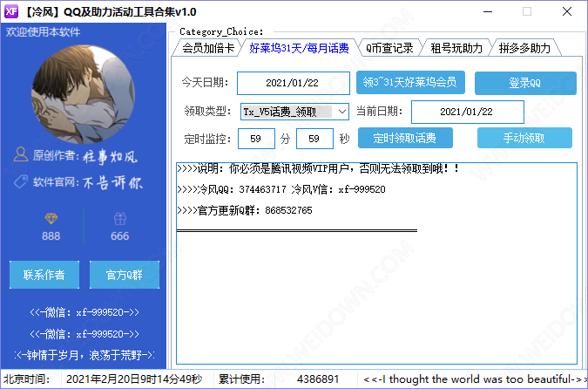Open the Q币查记录 tab
Screen dimensions: 588x389
pyautogui.click(x=389, y=48)
